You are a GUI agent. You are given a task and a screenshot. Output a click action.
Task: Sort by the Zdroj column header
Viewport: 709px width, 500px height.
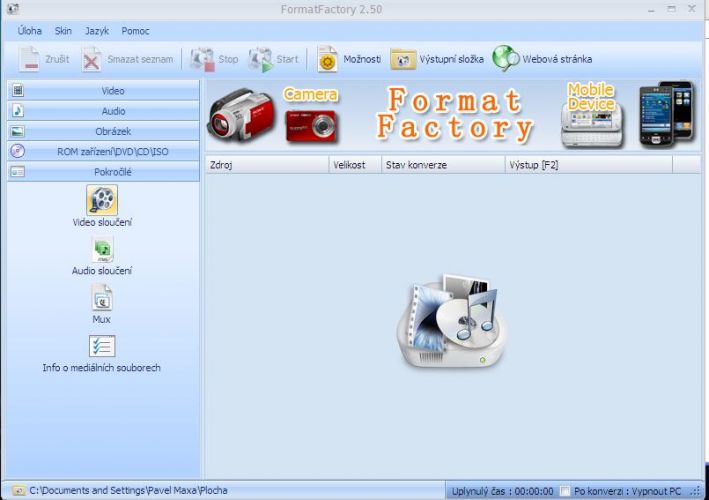coord(267,165)
